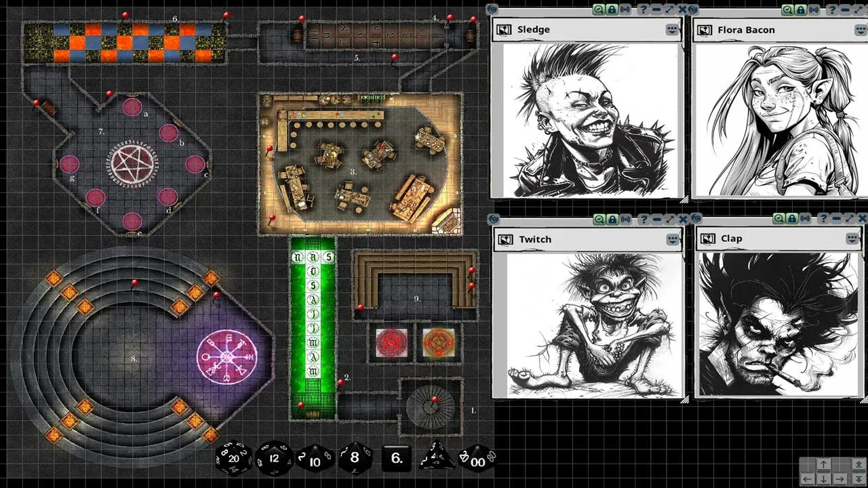Screen dimensions: 868x488
Task: Click the jump-to-bottom arrow button
Action: pyautogui.click(x=859, y=479)
